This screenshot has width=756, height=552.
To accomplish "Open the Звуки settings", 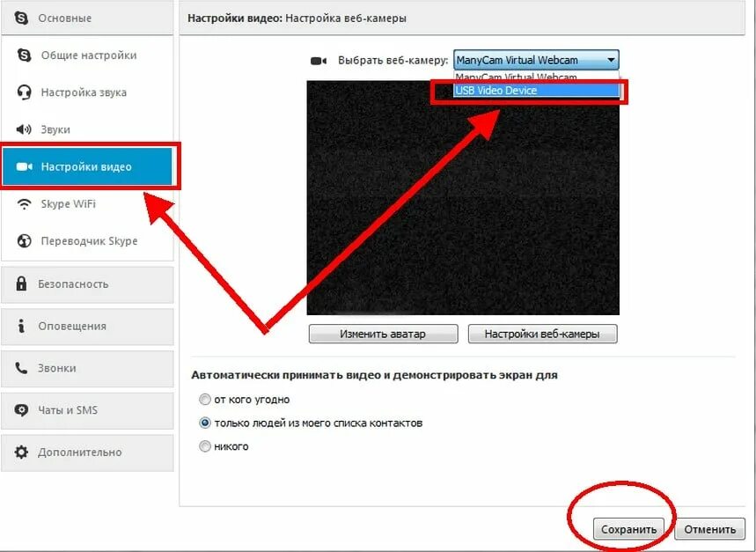I will [x=87, y=129].
